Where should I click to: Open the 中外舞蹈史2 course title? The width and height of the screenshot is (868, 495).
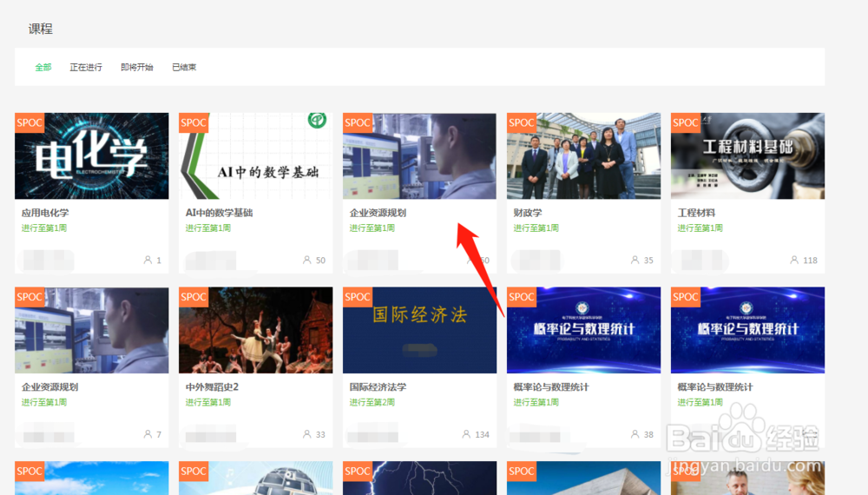(212, 387)
